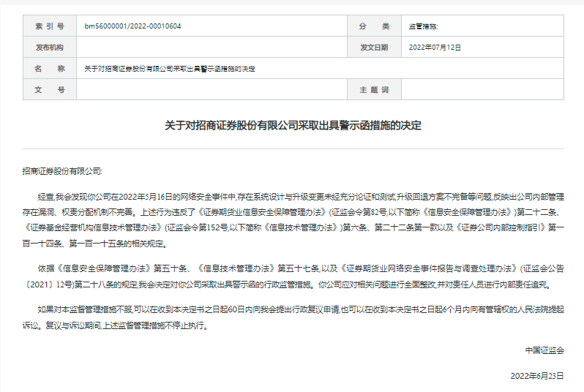The width and height of the screenshot is (584, 392).
Task: Click the 文号 label cell
Action: click(x=50, y=90)
